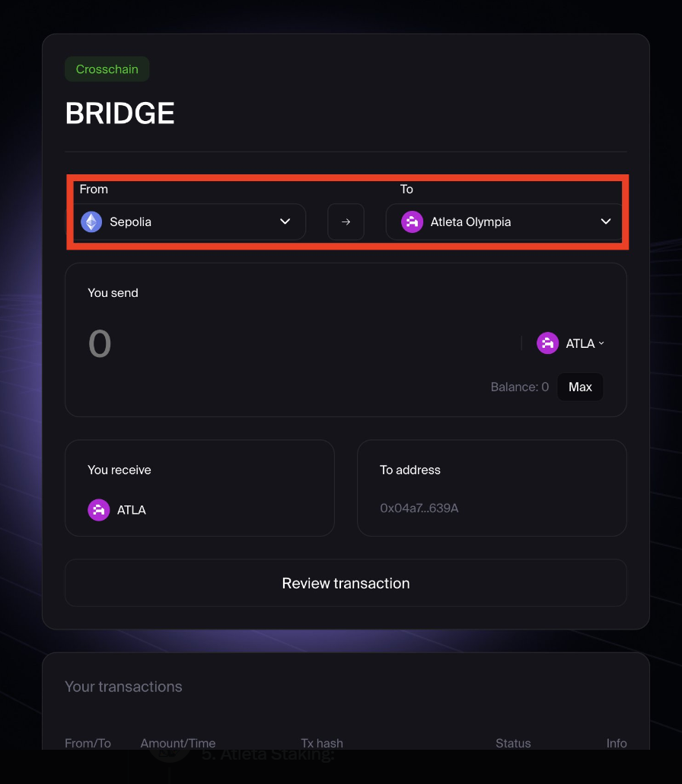Expand the Atleta Olympia To chevron
This screenshot has width=682, height=784.
click(x=606, y=221)
